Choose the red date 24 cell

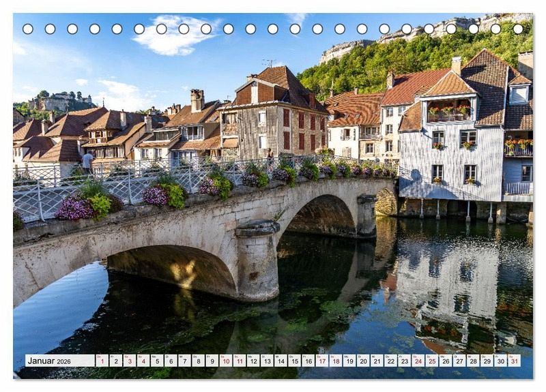click(x=418, y=361)
